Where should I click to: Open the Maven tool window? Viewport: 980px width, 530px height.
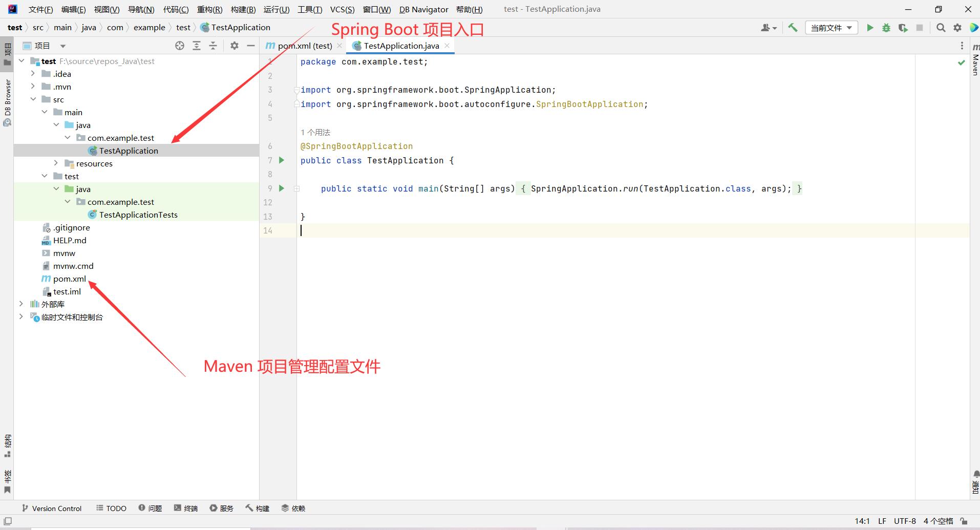pos(975,60)
